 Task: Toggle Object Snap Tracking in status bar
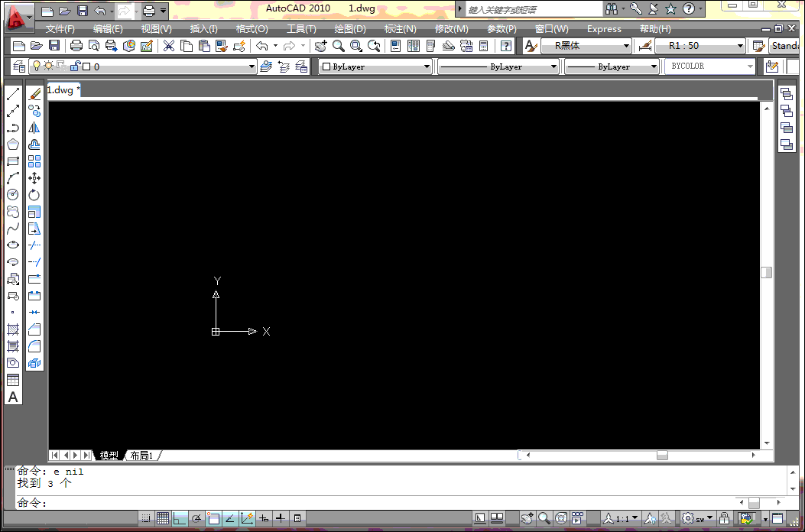pyautogui.click(x=230, y=518)
